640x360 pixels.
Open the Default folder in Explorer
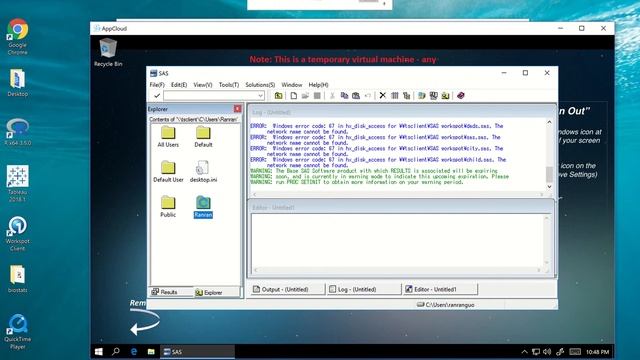point(203,137)
